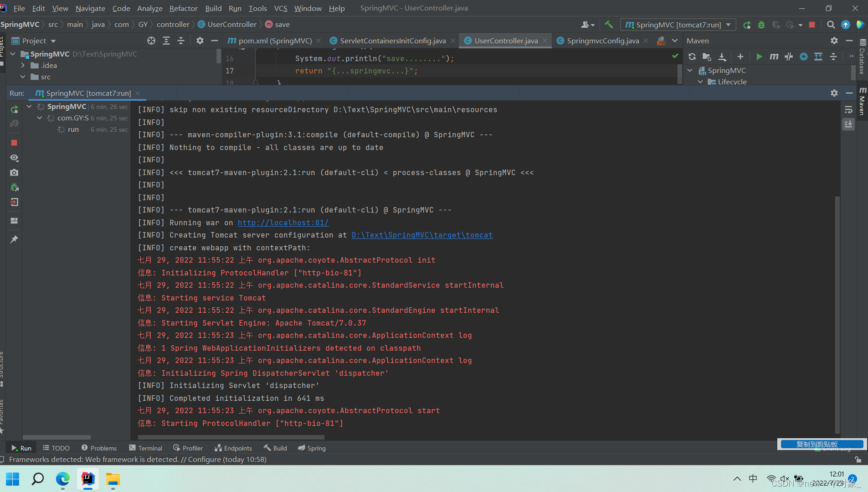Open the Windows search icon on taskbar
Screen dimensions: 868x492
(38, 479)
